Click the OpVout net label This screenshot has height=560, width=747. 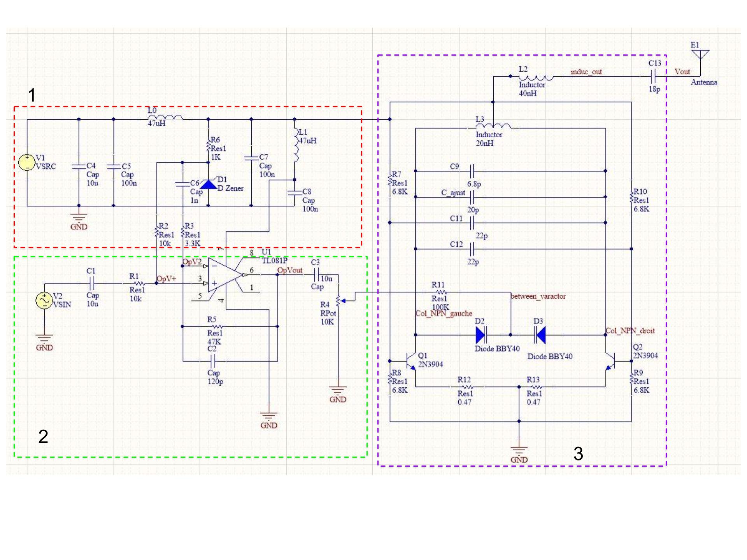click(x=289, y=270)
